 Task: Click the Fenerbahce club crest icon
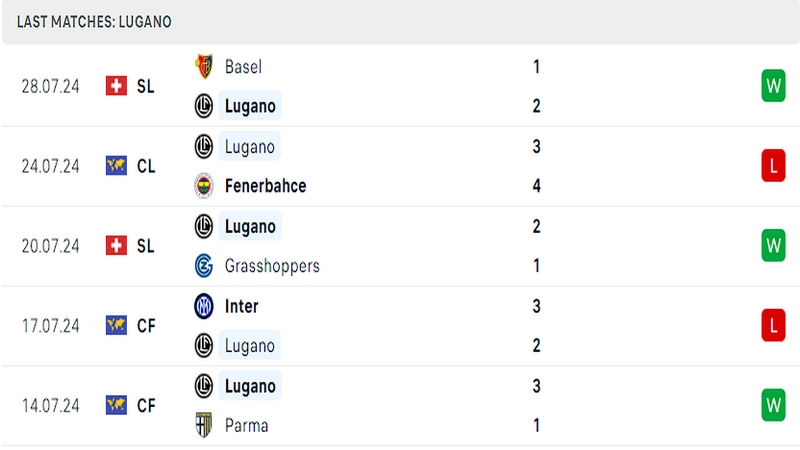(204, 186)
